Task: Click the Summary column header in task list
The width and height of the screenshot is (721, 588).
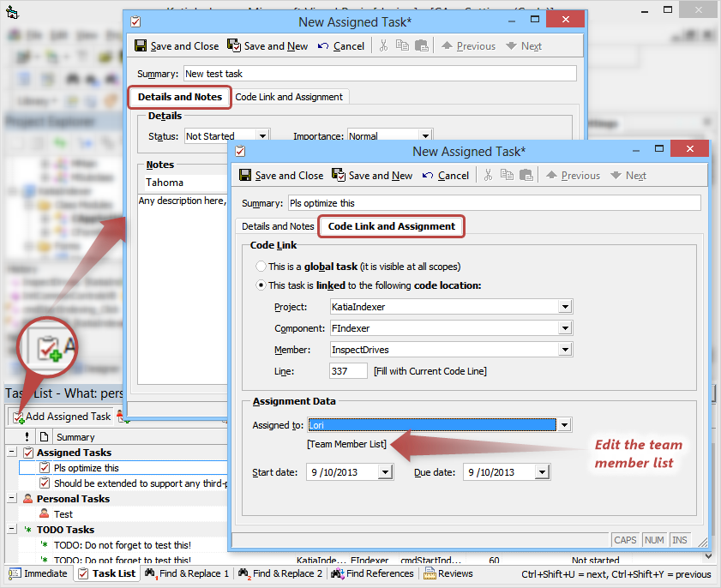Action: 75,437
